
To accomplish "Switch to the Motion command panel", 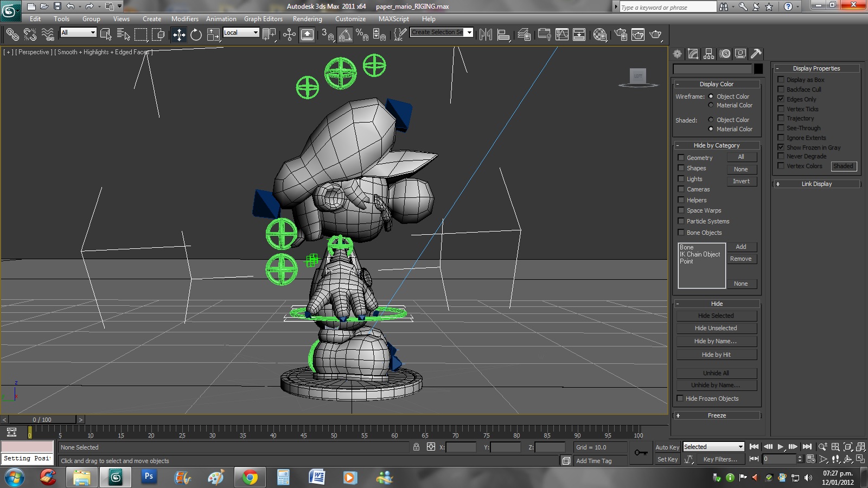I will pos(725,54).
